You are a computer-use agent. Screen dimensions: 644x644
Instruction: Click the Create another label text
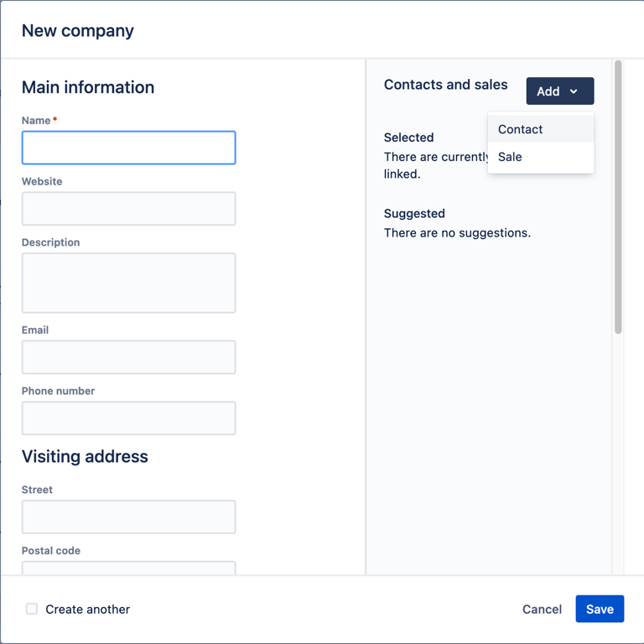(x=87, y=610)
